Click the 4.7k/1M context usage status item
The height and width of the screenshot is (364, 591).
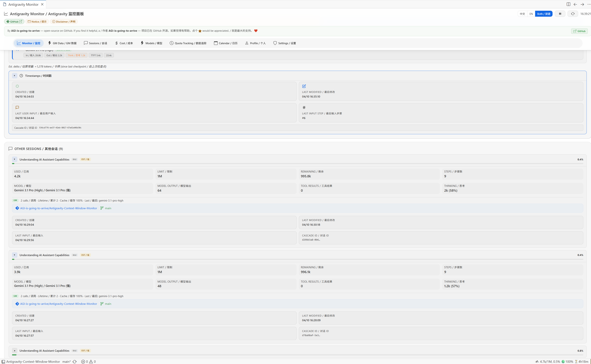point(547,361)
